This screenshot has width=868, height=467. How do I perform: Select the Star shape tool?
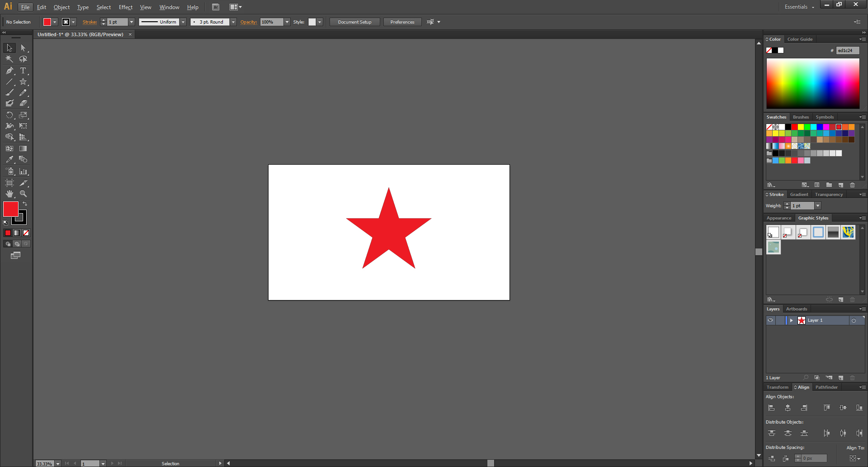(x=23, y=82)
